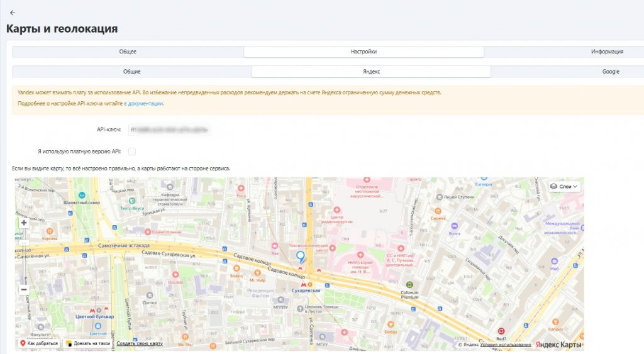Click the Волга purple marker icon
The height and width of the screenshot is (354, 644).
454,226
